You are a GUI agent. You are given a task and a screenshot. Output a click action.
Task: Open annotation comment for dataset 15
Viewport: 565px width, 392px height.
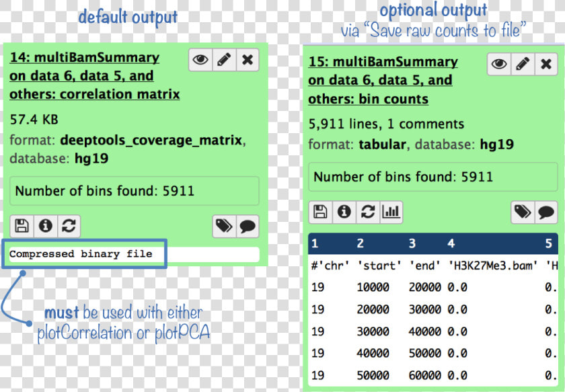coord(546,212)
